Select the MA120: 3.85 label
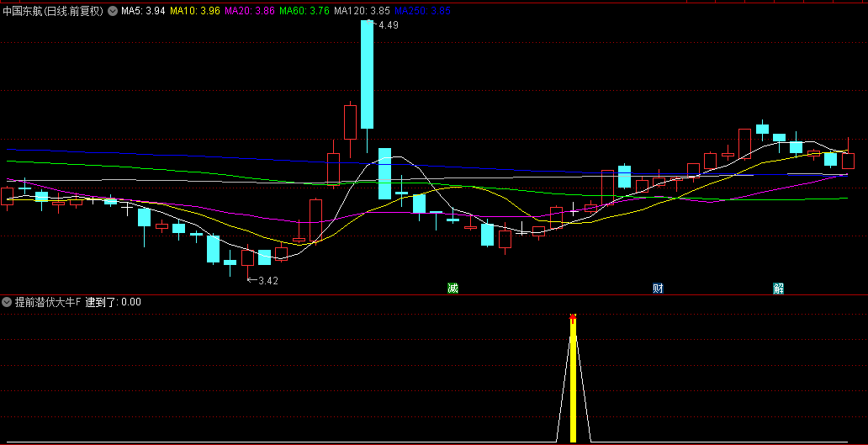Viewport: 868px width, 445px height. (x=363, y=11)
